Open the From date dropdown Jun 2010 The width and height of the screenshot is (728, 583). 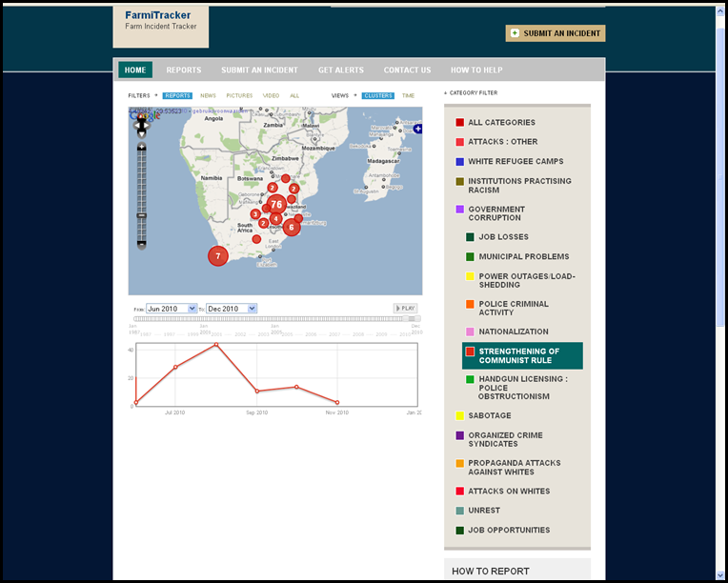[x=172, y=309]
